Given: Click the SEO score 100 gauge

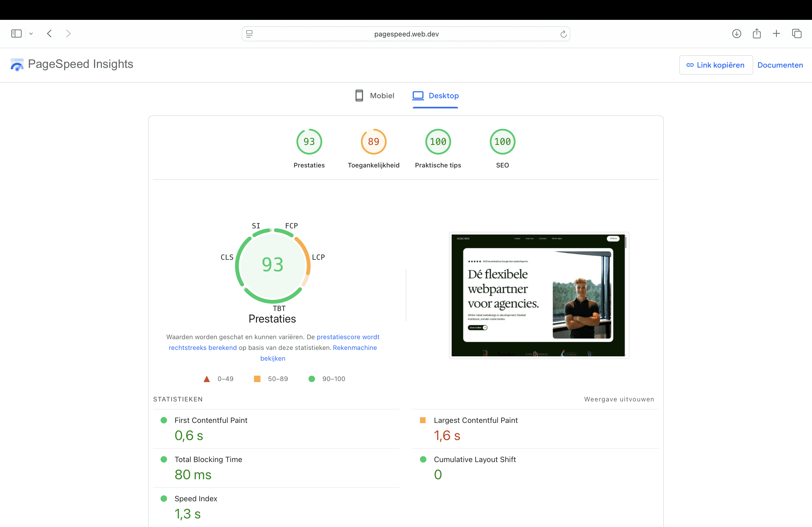Looking at the screenshot, I should coord(502,141).
